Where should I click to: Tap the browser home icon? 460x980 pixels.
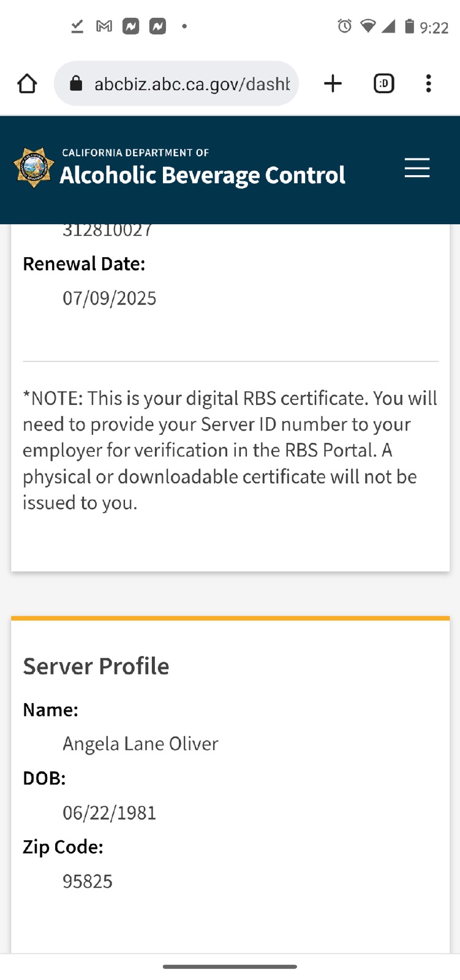pos(27,83)
